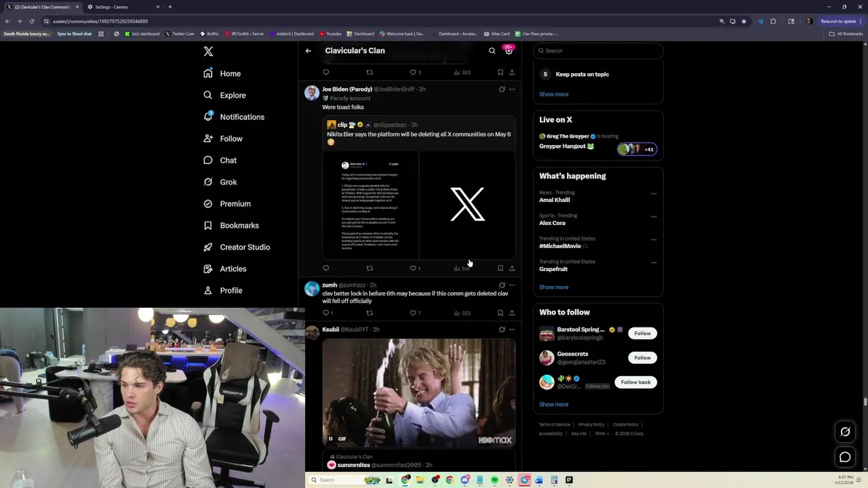Click the Follow back button
This screenshot has width=868, height=488.
coord(635,382)
